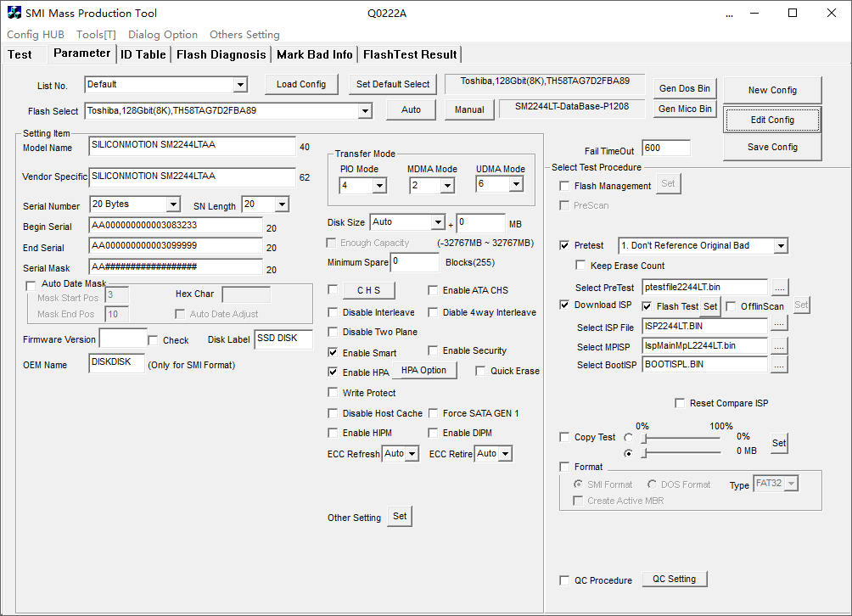Screen dimensions: 852x616
Task: Expand the Flash Select dropdown
Action: pyautogui.click(x=364, y=111)
